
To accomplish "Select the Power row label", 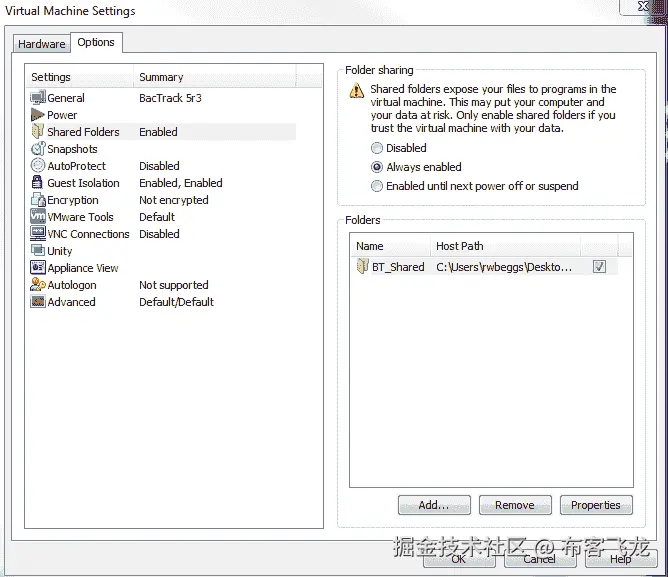I will pos(62,115).
